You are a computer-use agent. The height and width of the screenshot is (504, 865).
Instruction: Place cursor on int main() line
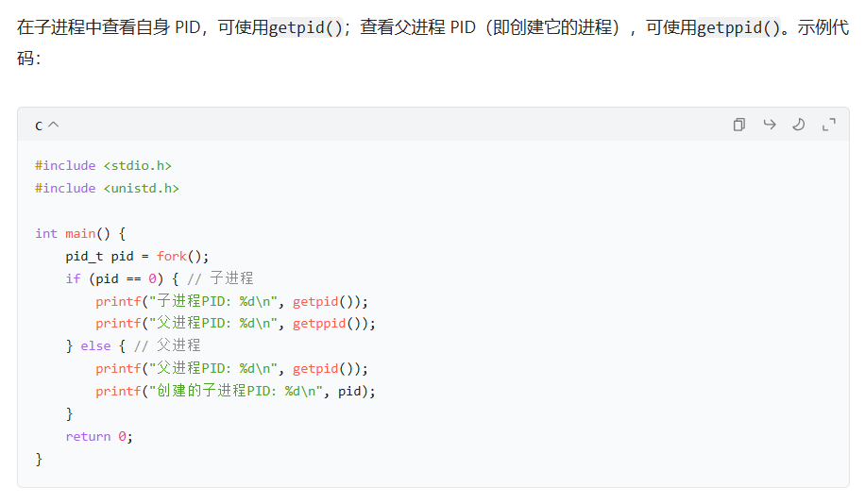[x=80, y=233]
